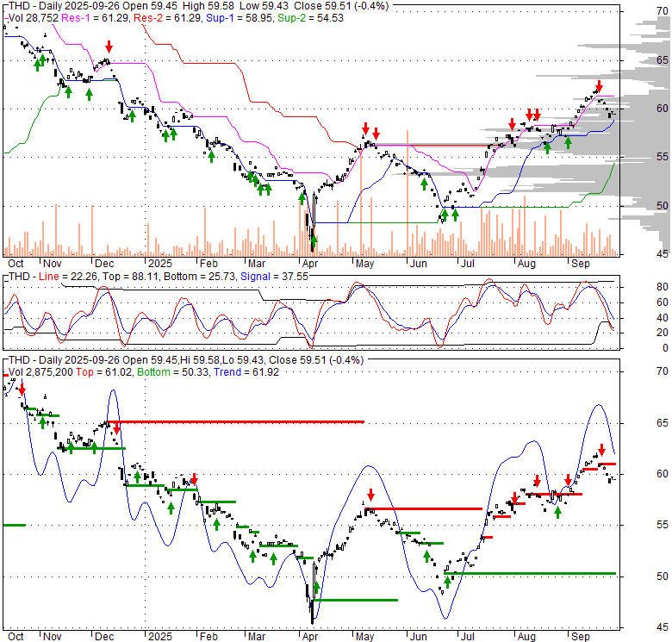Click the green support line near 47.7 after April low
Viewport: 672px width, 642px height.
coord(355,600)
